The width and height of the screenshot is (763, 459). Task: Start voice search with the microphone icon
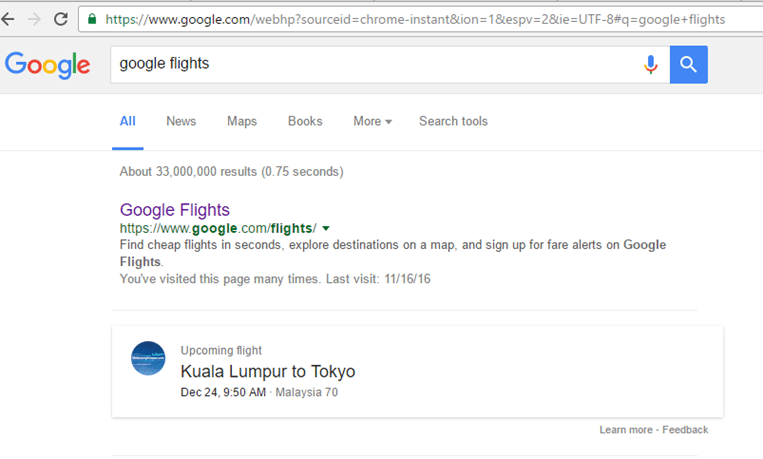(651, 64)
